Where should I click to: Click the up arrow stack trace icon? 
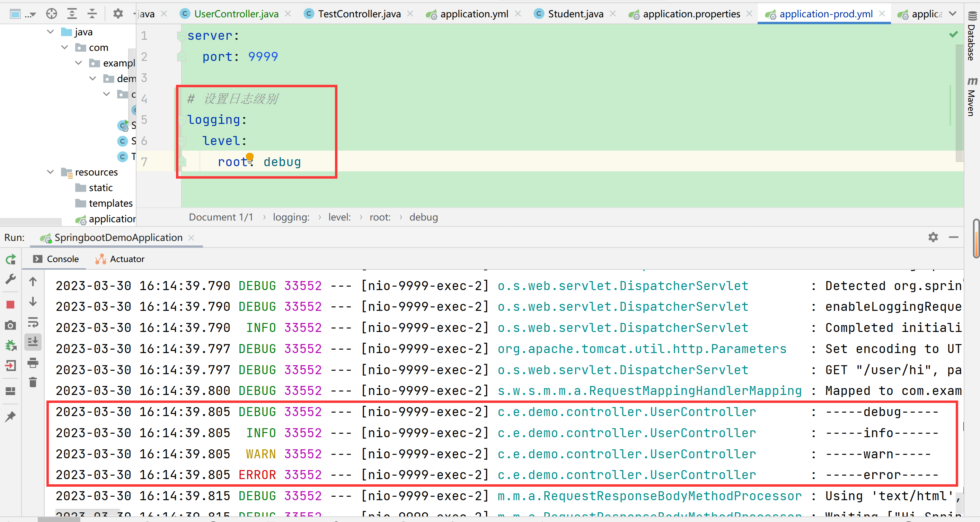tap(33, 281)
